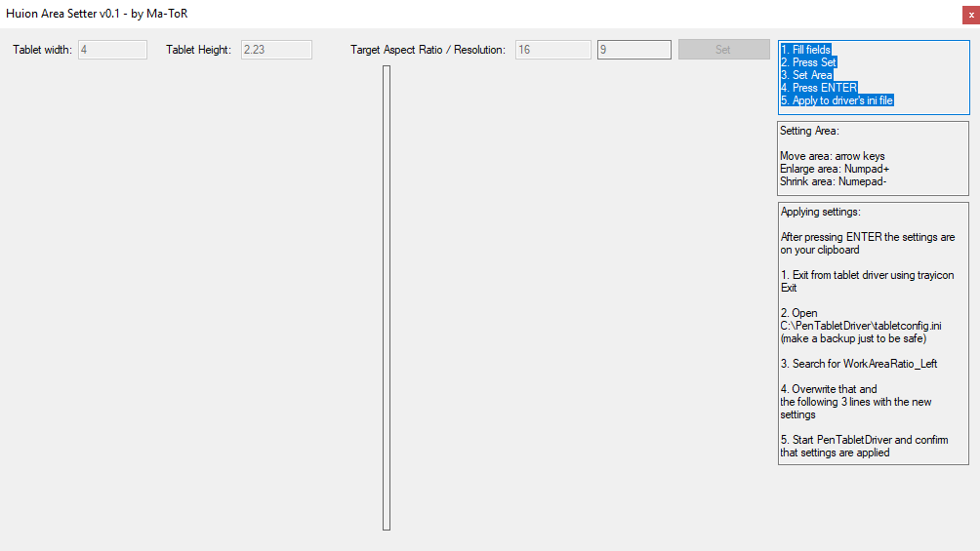This screenshot has height=551, width=980.
Task: Click the Tablet width input field
Action: click(x=112, y=50)
